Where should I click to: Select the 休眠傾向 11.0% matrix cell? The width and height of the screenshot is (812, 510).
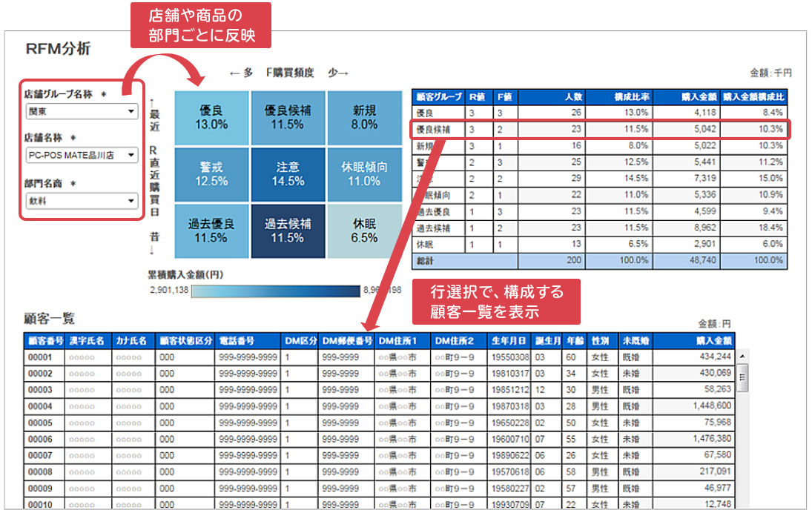(365, 174)
